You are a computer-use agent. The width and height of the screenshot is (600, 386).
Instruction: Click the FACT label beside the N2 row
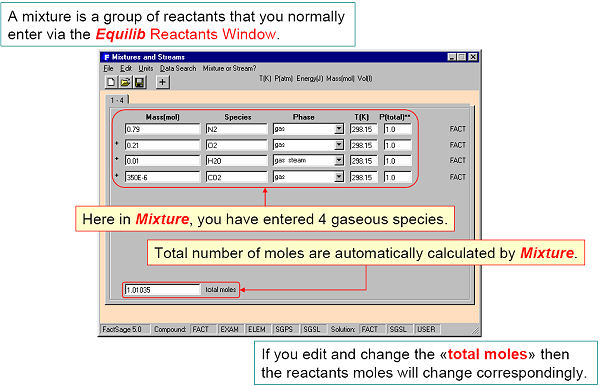tap(458, 129)
